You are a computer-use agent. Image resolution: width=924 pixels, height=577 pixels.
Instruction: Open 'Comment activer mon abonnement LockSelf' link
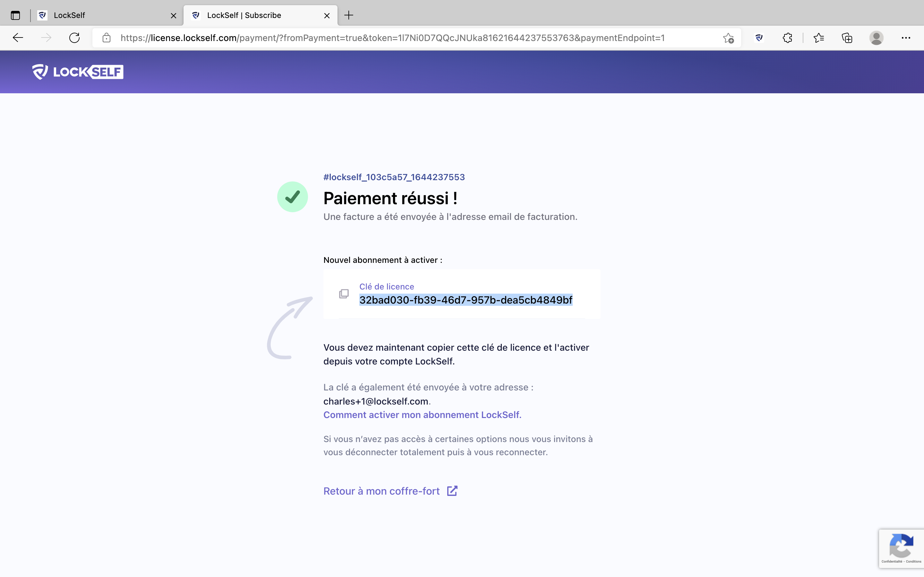(422, 415)
